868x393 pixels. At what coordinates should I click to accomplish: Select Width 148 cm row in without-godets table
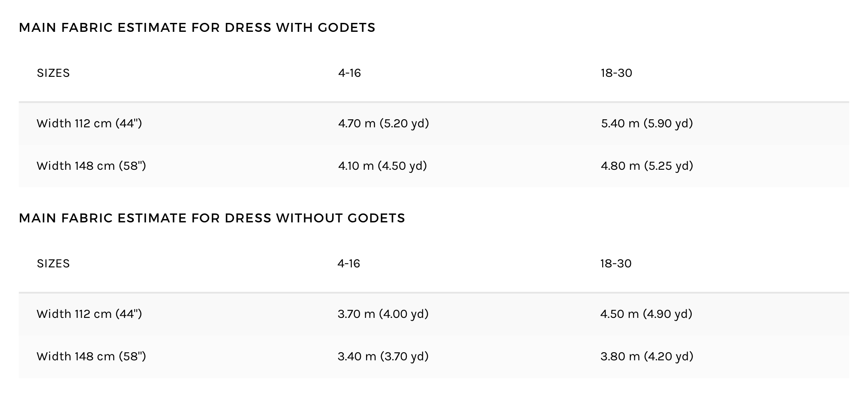pyautogui.click(x=91, y=356)
